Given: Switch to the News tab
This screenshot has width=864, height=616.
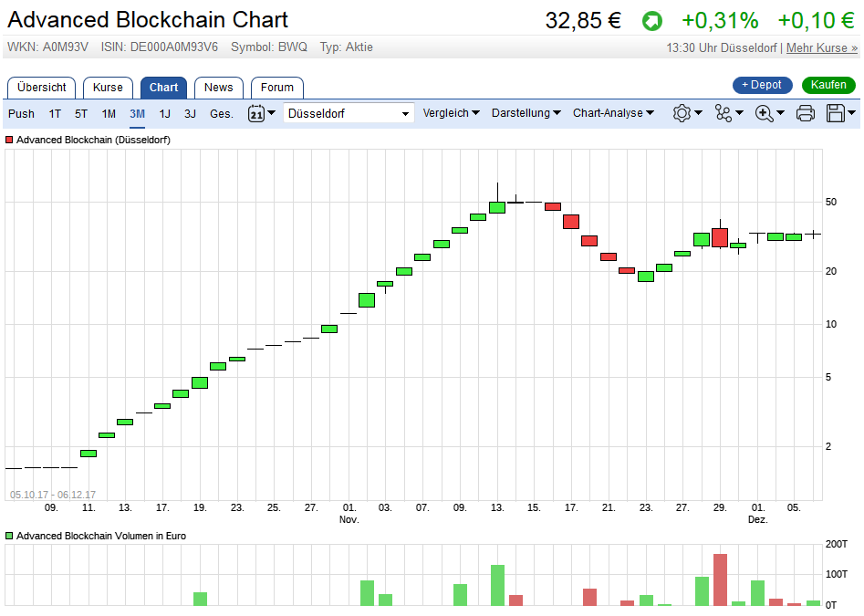Looking at the screenshot, I should (218, 88).
